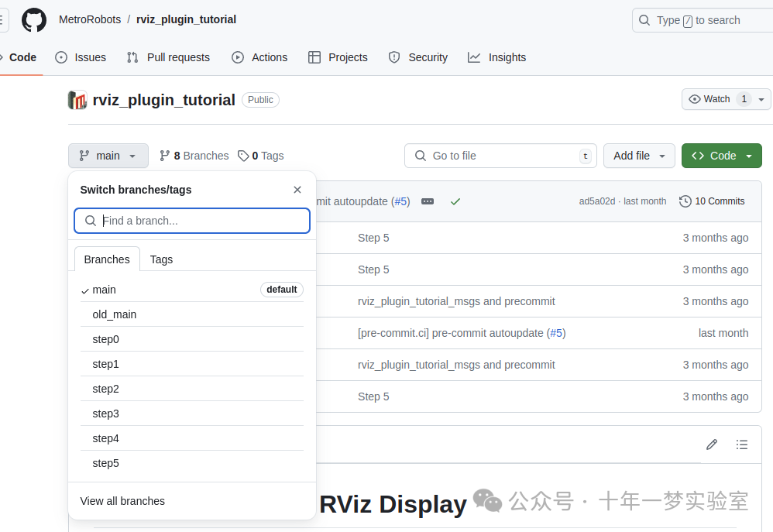Click the Find a branch input field
773x532 pixels.
(192, 221)
